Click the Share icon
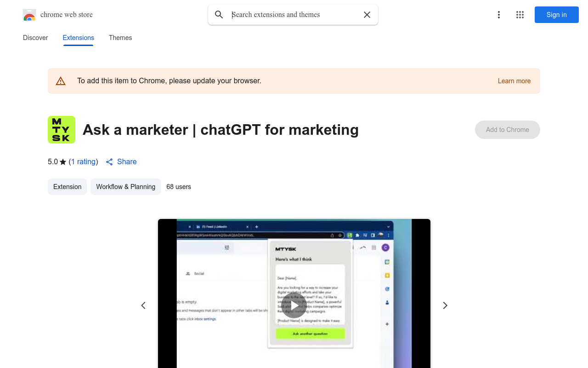Viewport: 588px width, 368px height. pos(109,162)
